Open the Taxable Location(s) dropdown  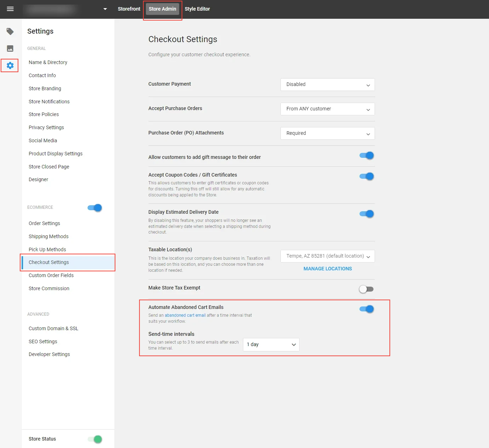point(328,256)
